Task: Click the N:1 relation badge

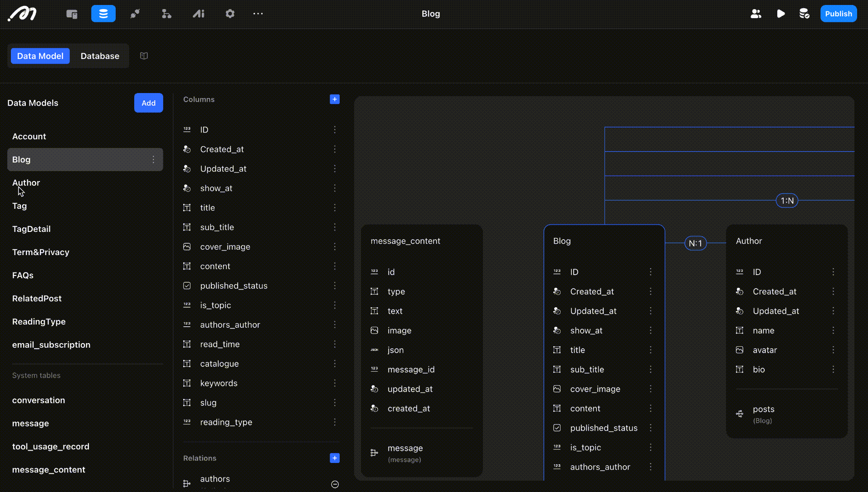Action: click(695, 243)
